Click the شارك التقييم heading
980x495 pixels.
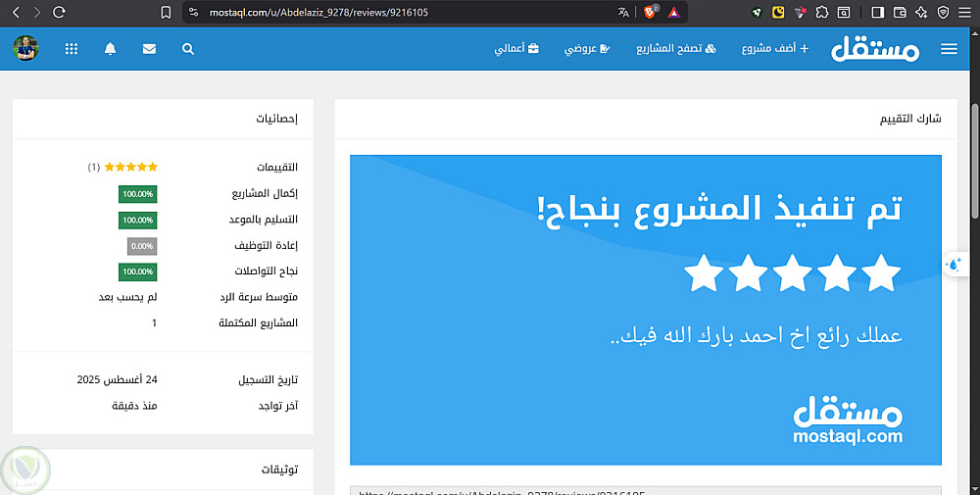910,119
